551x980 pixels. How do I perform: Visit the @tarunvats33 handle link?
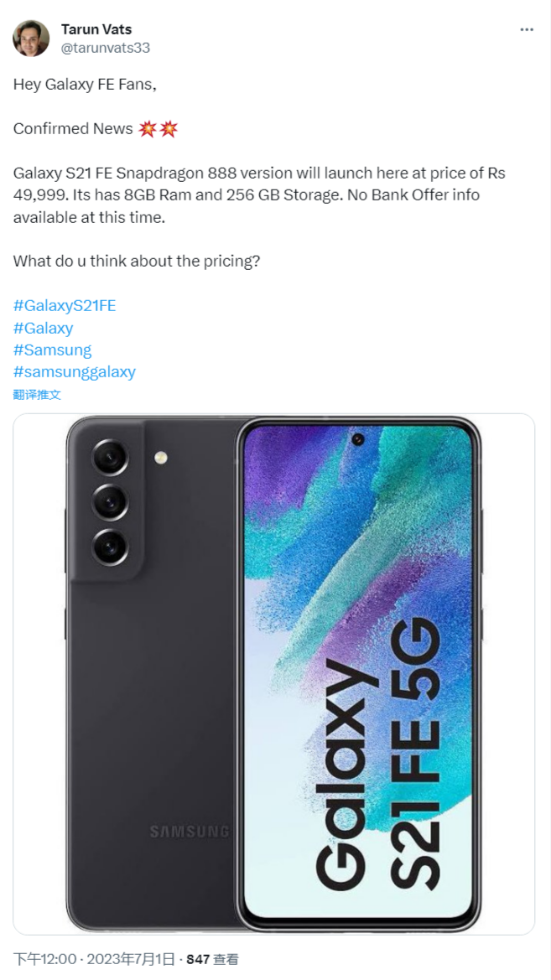(105, 48)
